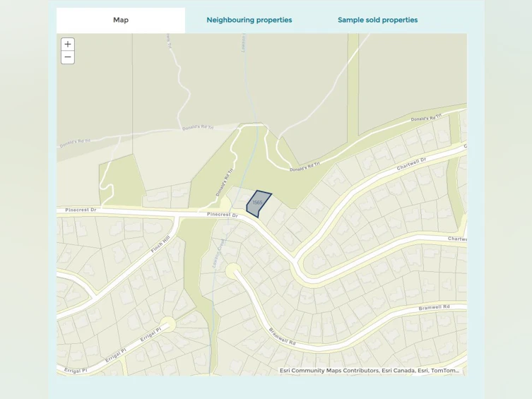The height and width of the screenshot is (399, 532).
Task: Click the Lawson Creek label on the map
Action: coord(219,254)
